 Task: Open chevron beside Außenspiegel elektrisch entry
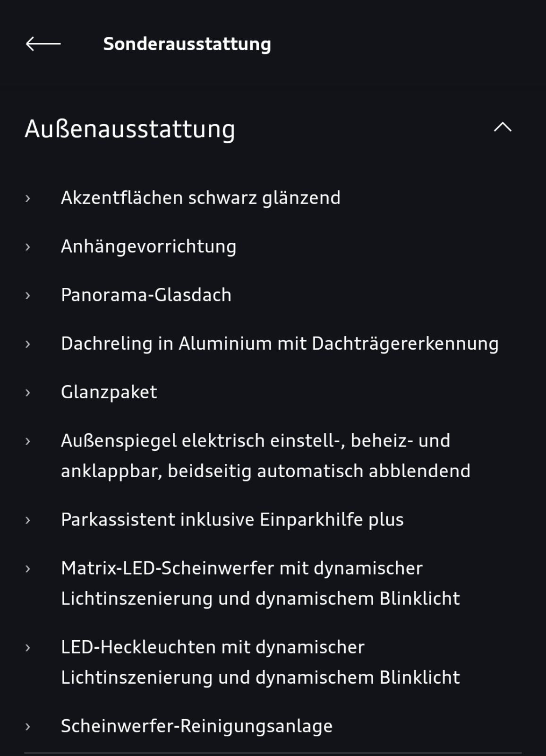(x=28, y=441)
